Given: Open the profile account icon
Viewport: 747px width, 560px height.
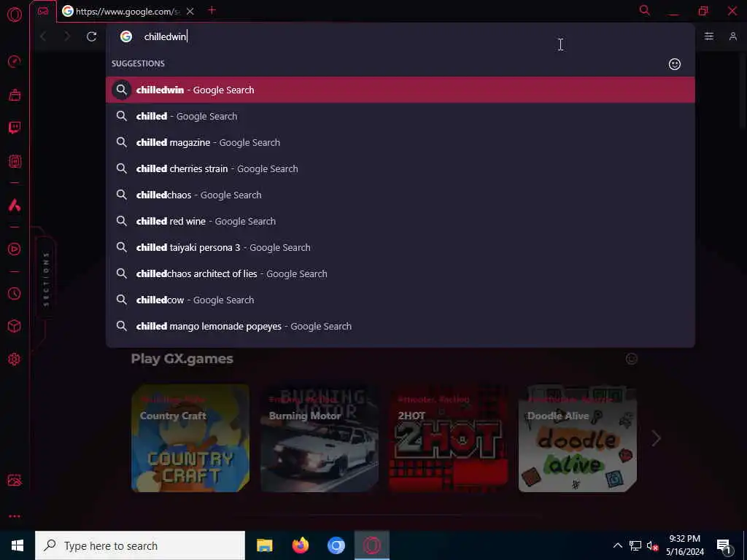Looking at the screenshot, I should pos(732,36).
